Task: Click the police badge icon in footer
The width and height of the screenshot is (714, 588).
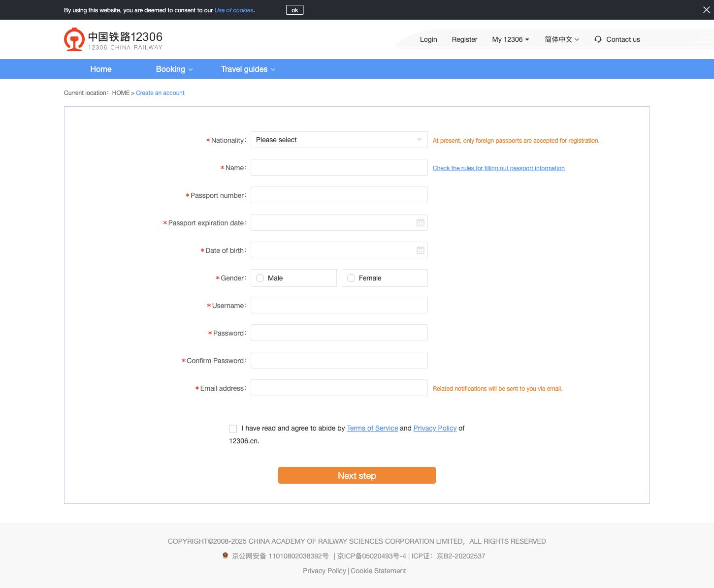Action: (x=225, y=556)
